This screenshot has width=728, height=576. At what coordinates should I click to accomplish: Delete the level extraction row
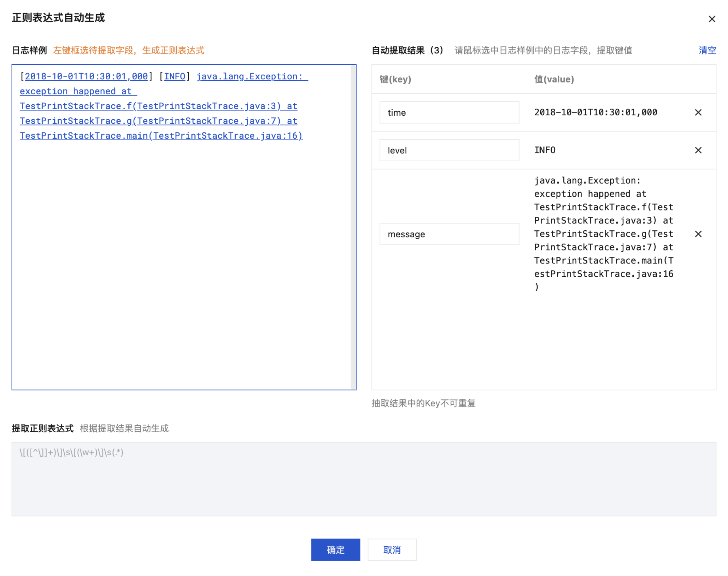click(698, 150)
